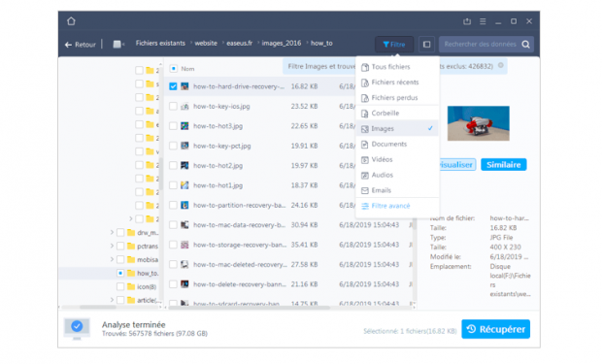Toggle the preview panel layout icon
Screen dimensions: 602x364
point(426,44)
